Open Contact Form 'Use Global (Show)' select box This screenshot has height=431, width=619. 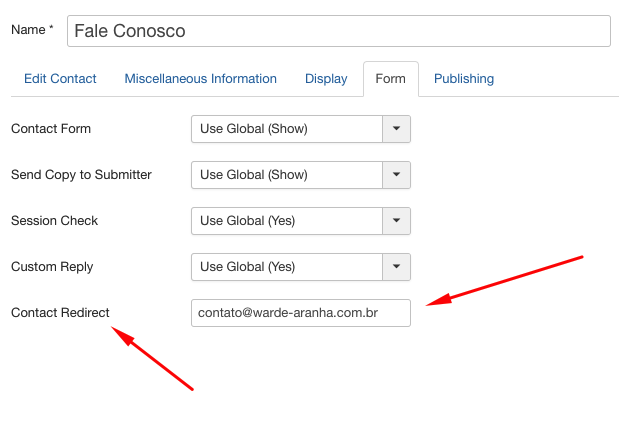287,129
